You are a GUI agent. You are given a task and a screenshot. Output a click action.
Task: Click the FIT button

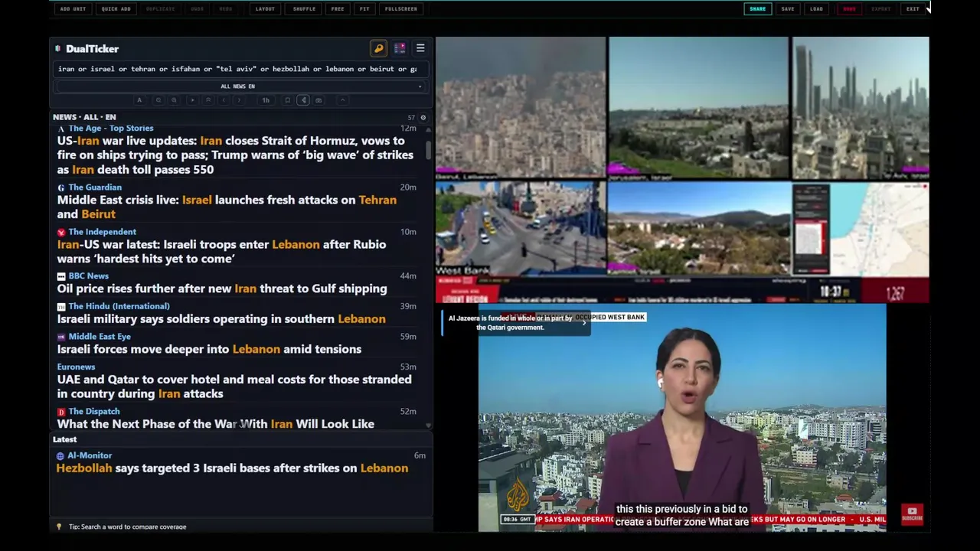[x=364, y=9]
